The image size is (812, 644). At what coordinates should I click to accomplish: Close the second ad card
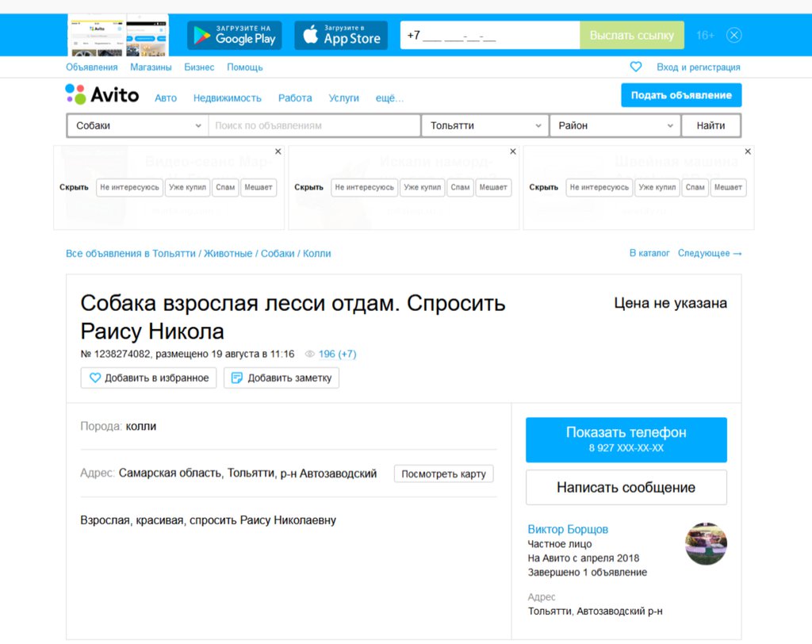pos(513,151)
